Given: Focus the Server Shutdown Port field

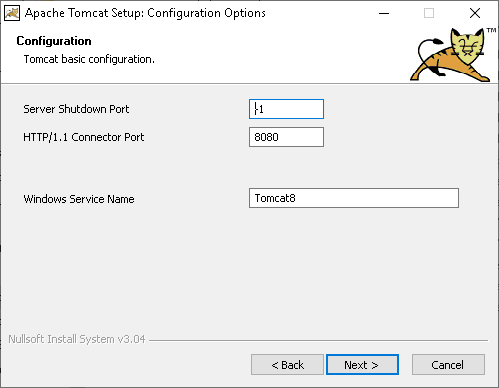Looking at the screenshot, I should click(x=286, y=109).
